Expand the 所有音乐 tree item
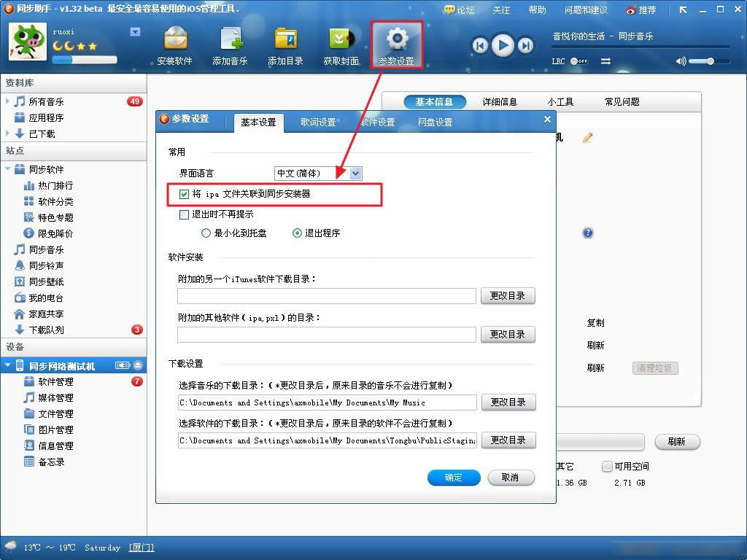This screenshot has height=560, width=747. (x=7, y=101)
